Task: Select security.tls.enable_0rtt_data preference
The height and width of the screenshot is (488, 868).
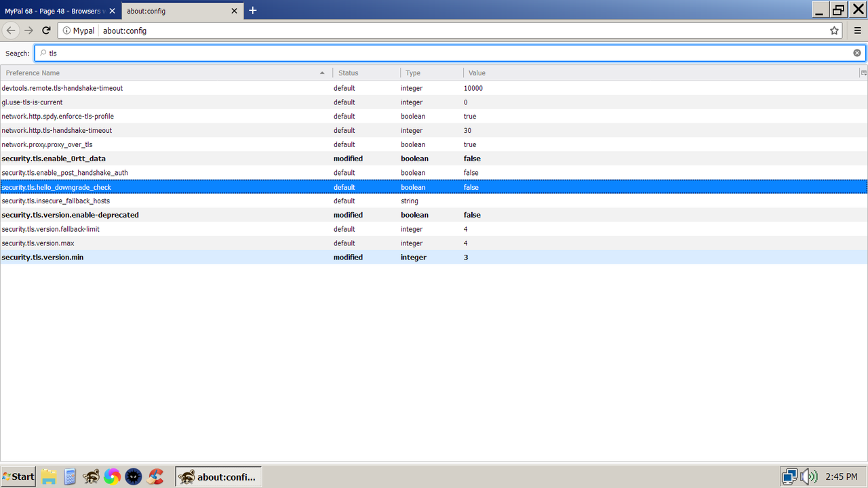Action: (434, 159)
